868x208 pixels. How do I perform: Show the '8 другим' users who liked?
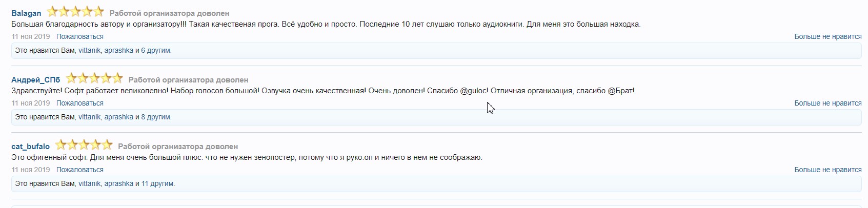click(x=156, y=117)
